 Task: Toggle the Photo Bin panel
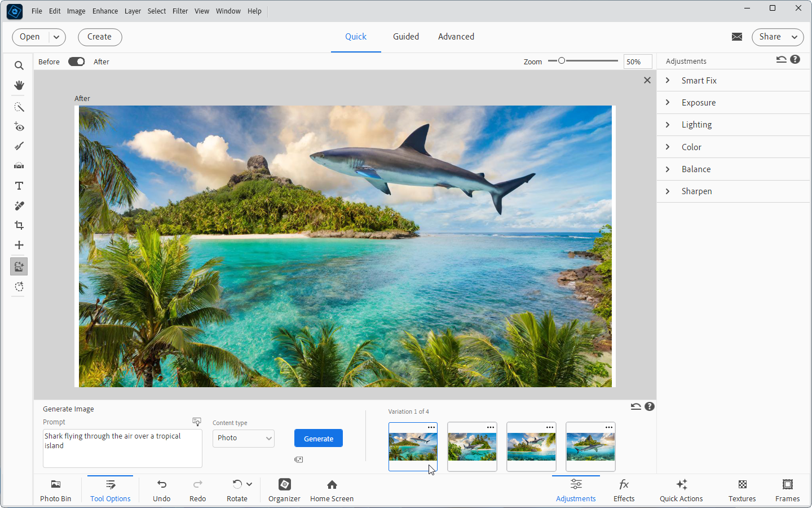pyautogui.click(x=56, y=490)
